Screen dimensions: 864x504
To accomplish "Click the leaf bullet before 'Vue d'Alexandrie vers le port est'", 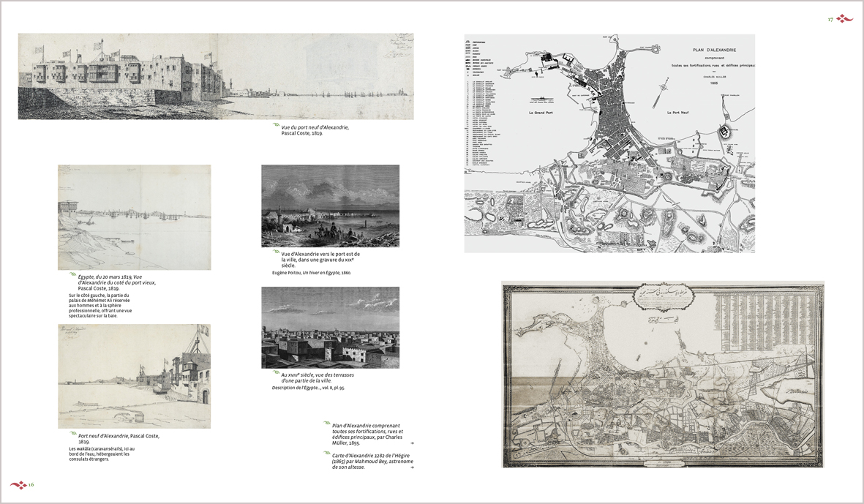I will (x=276, y=252).
